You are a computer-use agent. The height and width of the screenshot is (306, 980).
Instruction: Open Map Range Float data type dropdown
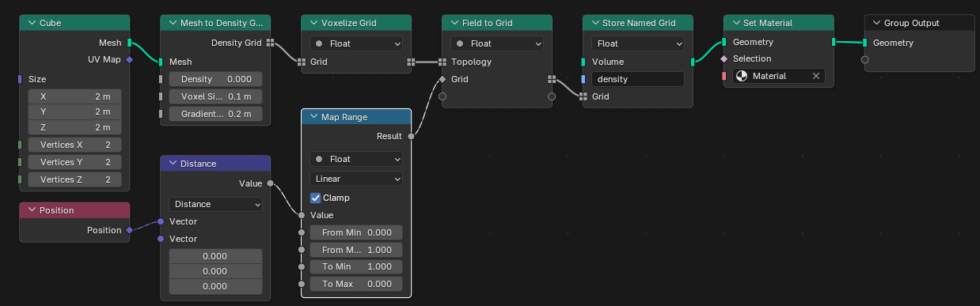[356, 159]
